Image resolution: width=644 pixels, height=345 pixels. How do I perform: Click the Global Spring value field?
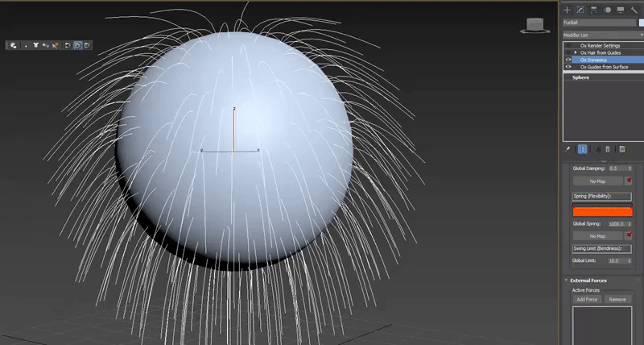[x=617, y=223]
